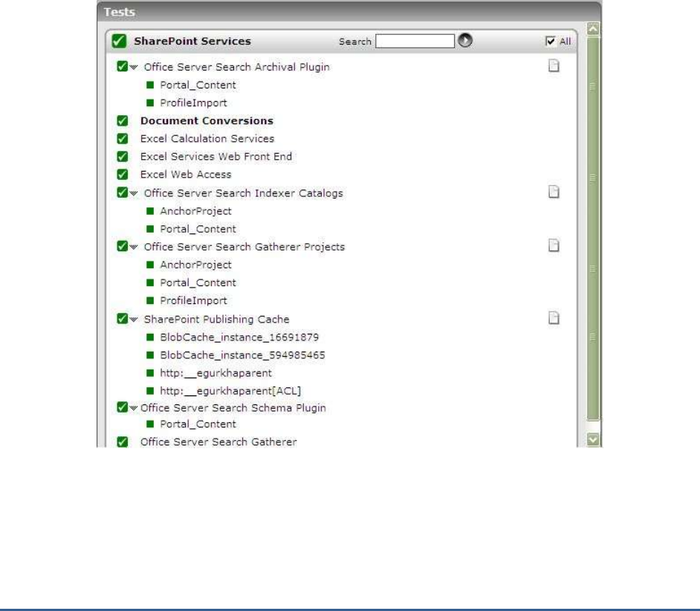The image size is (700, 611).
Task: Select Portal_Content under Gatherer Projects
Action: [x=198, y=282]
